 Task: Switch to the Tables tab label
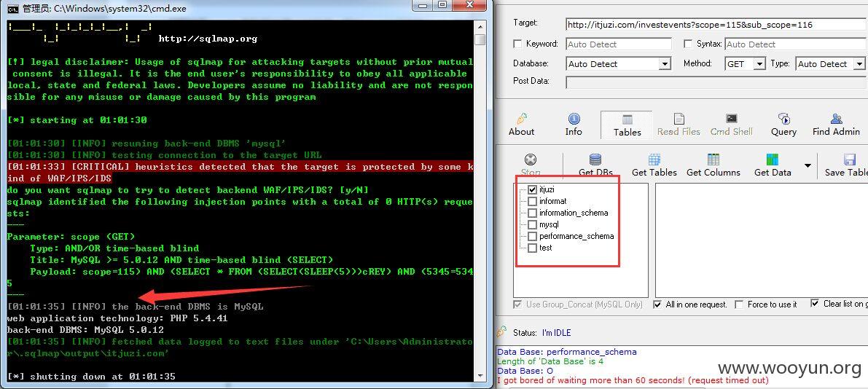tap(627, 133)
